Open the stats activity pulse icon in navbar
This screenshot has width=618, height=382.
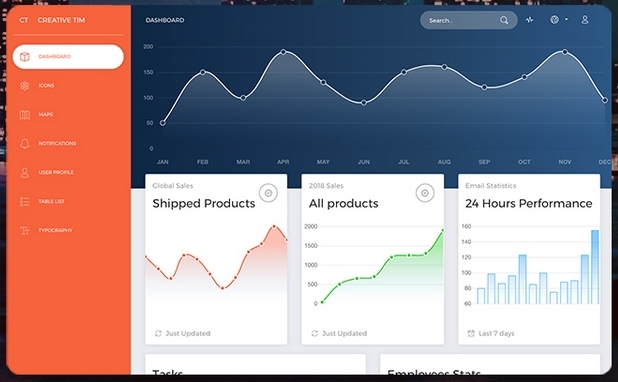click(529, 19)
